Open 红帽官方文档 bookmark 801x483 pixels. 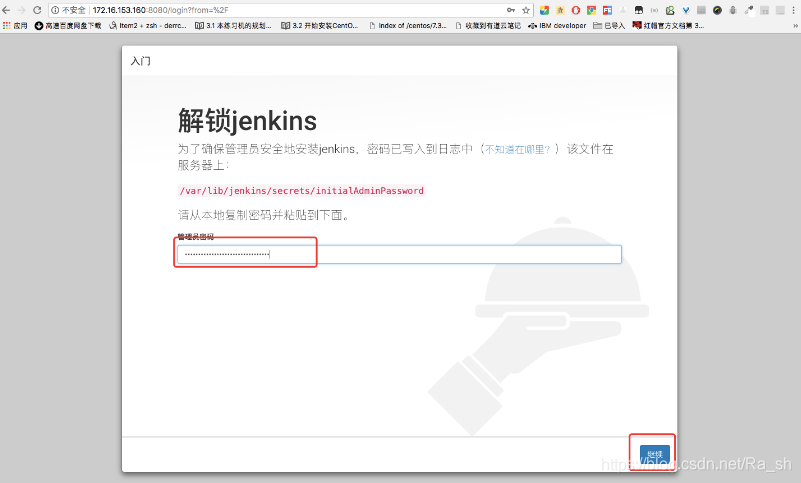(668, 26)
